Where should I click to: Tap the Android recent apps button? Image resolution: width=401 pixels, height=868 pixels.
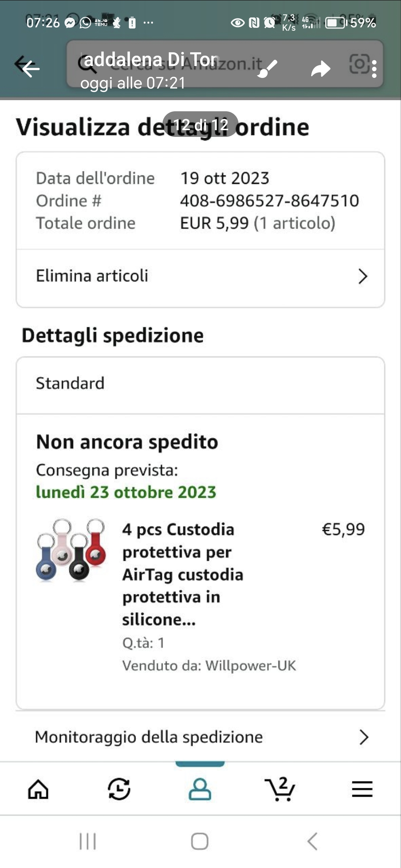88,841
